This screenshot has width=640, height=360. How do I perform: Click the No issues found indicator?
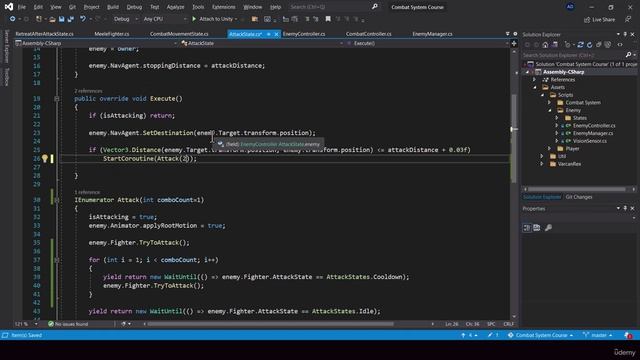point(68,324)
